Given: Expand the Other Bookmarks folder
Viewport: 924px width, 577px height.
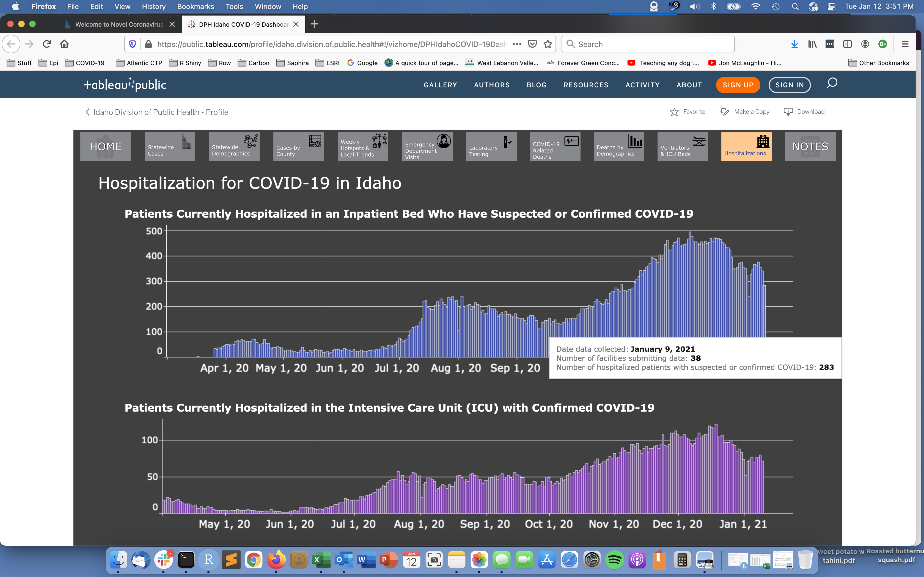Looking at the screenshot, I should tap(879, 63).
